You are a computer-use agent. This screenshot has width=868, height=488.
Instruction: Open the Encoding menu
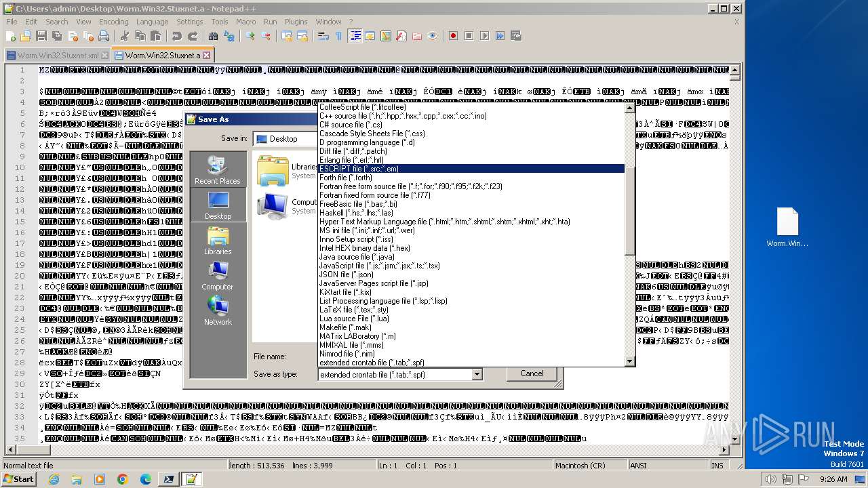pyautogui.click(x=113, y=22)
